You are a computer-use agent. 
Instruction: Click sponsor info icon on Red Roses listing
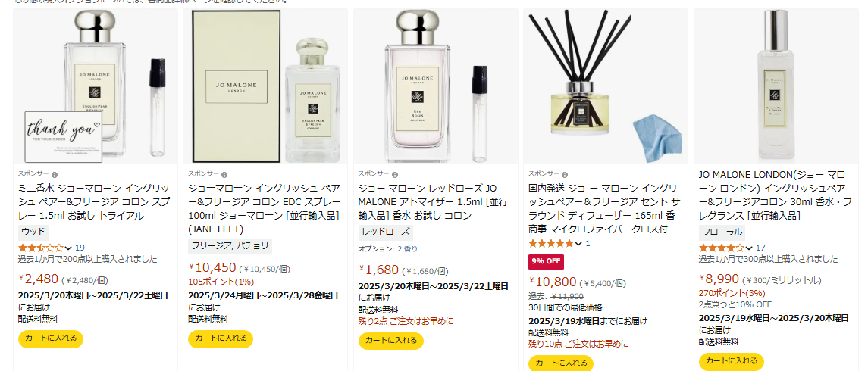click(x=395, y=175)
